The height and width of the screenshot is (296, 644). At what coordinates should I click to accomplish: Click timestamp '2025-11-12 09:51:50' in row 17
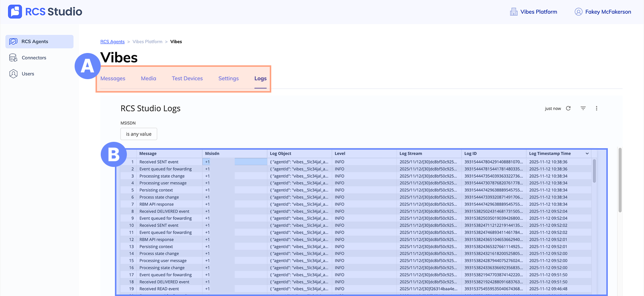click(x=548, y=275)
